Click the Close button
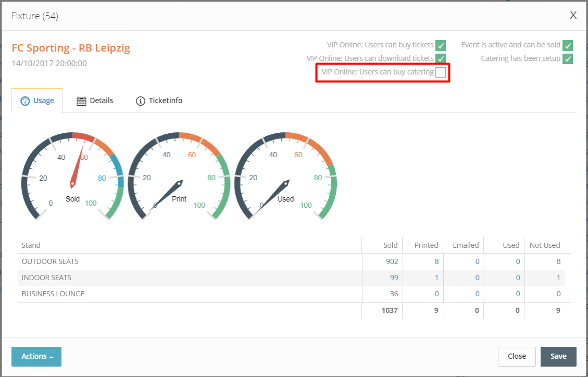588x377 pixels. click(x=517, y=356)
